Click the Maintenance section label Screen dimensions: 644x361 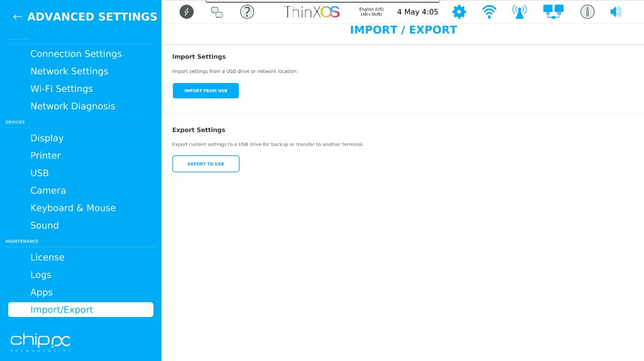pyautogui.click(x=22, y=242)
